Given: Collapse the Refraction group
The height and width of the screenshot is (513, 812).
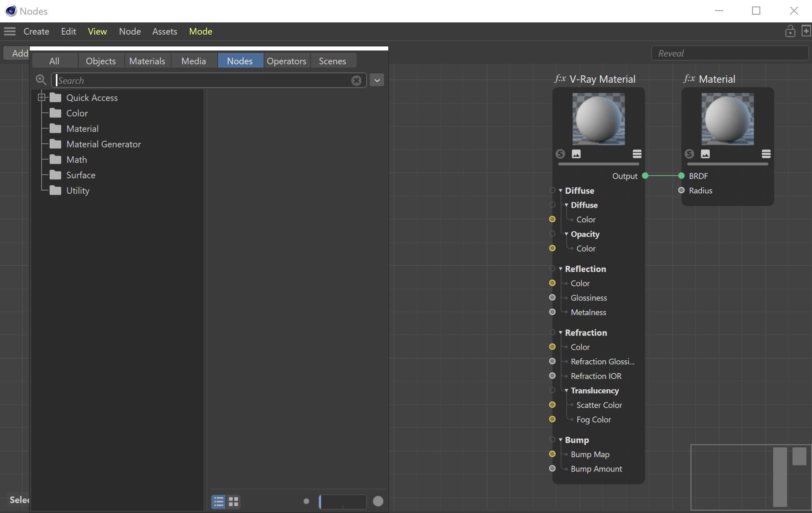Looking at the screenshot, I should pyautogui.click(x=561, y=333).
